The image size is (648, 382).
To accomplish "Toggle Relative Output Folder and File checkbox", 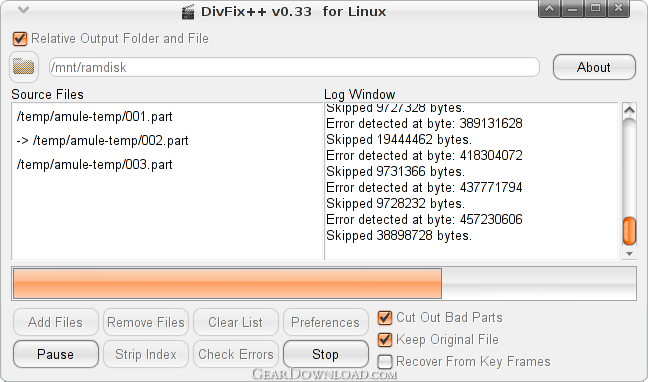I will pyautogui.click(x=20, y=39).
